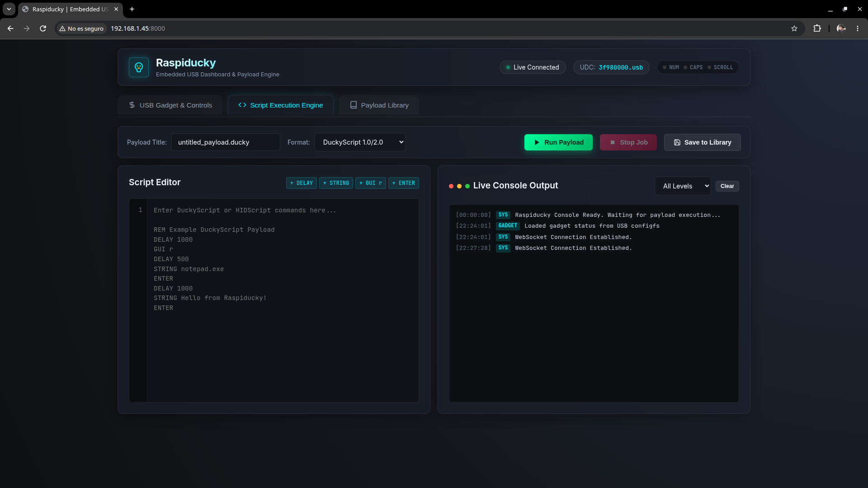
Task: Click the address bar URL 192.168.1.45:8000
Action: click(138, 28)
